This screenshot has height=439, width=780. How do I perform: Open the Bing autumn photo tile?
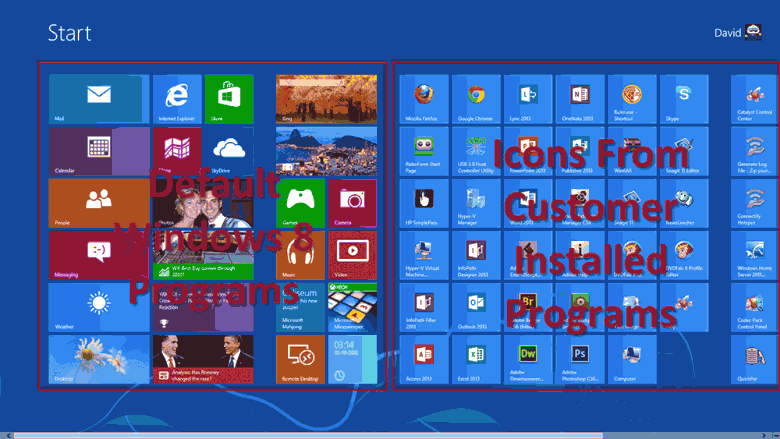click(326, 99)
